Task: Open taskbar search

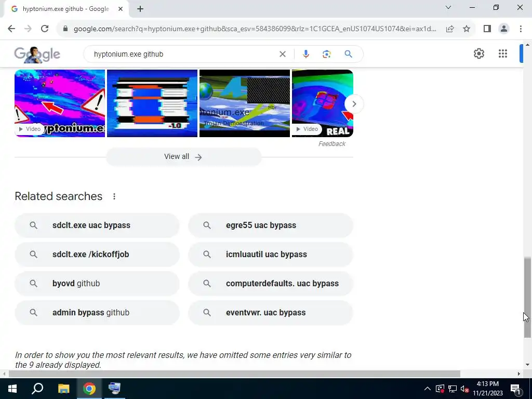Action: (x=37, y=389)
